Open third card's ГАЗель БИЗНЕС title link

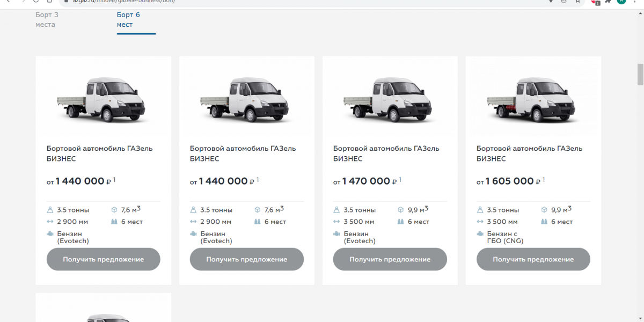(386, 153)
